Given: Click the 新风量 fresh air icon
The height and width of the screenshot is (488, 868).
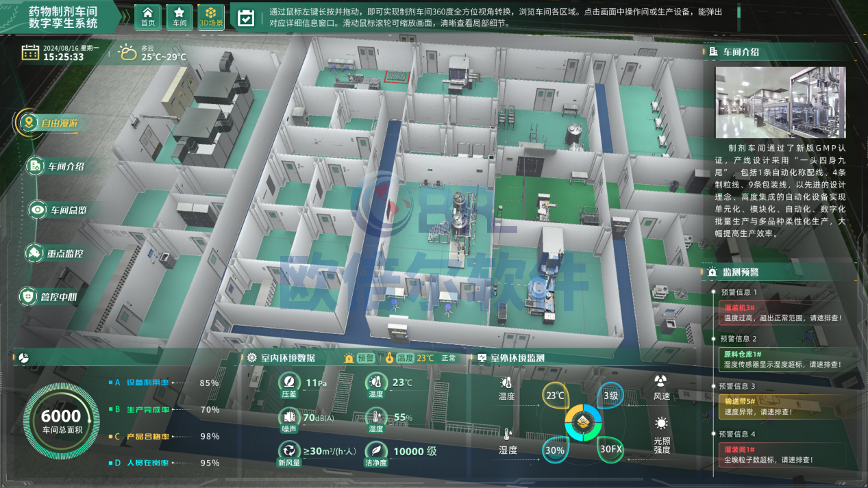Looking at the screenshot, I should click(x=288, y=450).
